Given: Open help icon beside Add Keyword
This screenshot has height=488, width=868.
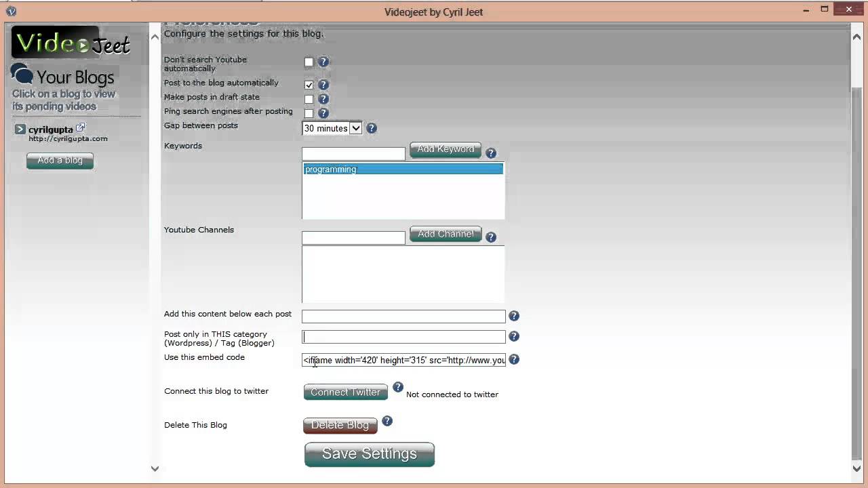Looking at the screenshot, I should point(491,153).
